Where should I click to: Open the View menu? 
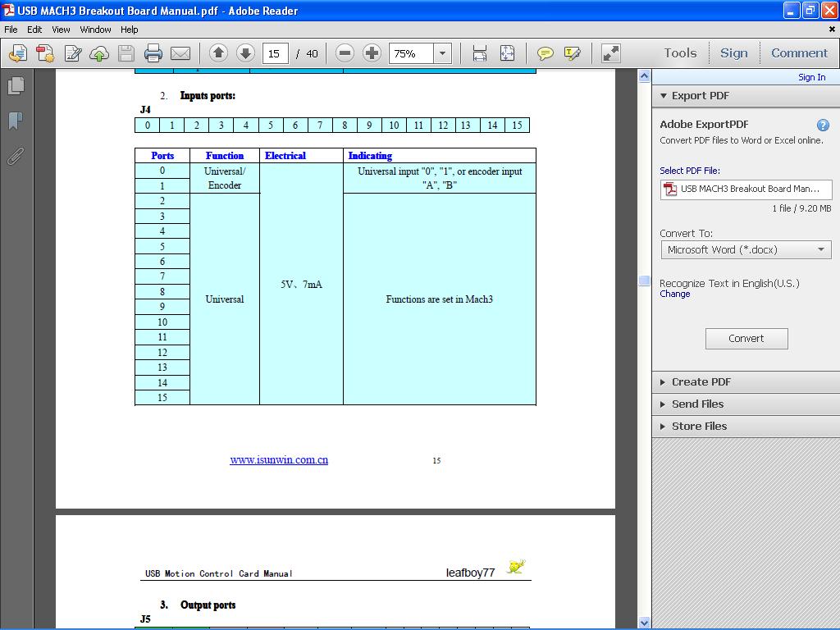coord(61,30)
